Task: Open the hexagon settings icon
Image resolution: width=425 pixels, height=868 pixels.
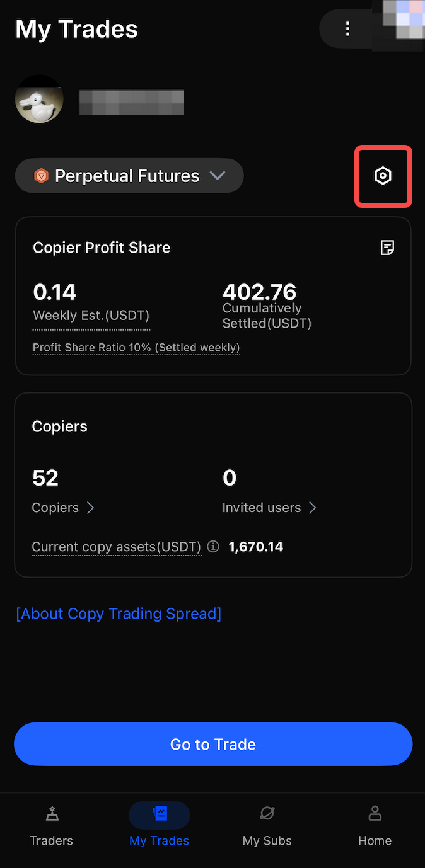Action: [383, 176]
